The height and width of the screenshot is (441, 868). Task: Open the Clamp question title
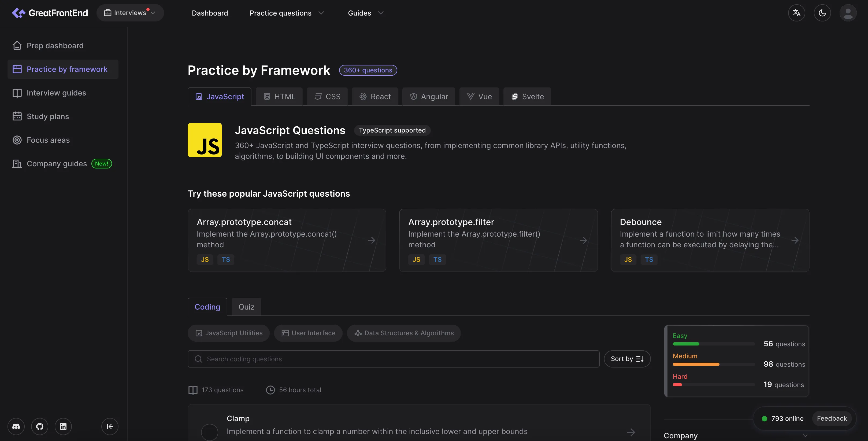(238, 418)
